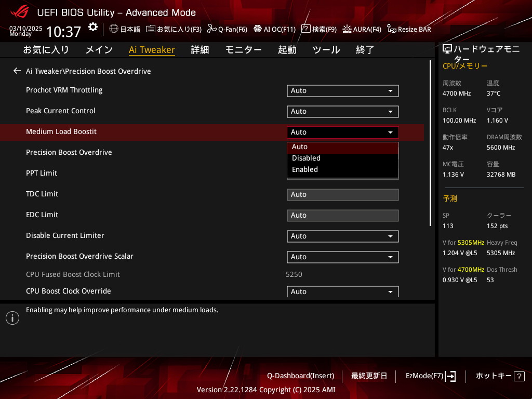
Task: Click the Ai Tweaker\Precision Boost Overdrive breadcrumb
Action: click(88, 71)
